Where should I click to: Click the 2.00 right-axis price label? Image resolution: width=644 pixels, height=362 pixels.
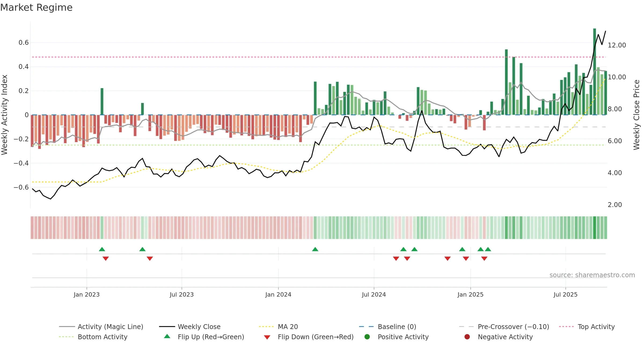tap(615, 205)
